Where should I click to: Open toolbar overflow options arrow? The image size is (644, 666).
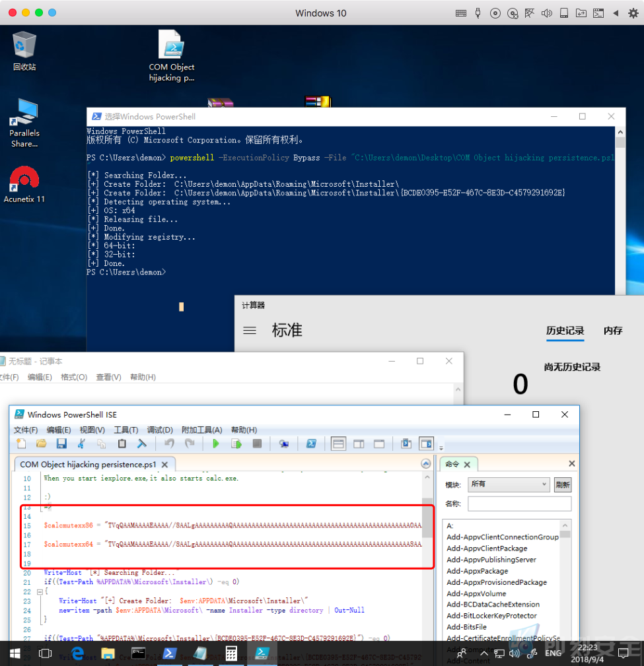tap(441, 448)
